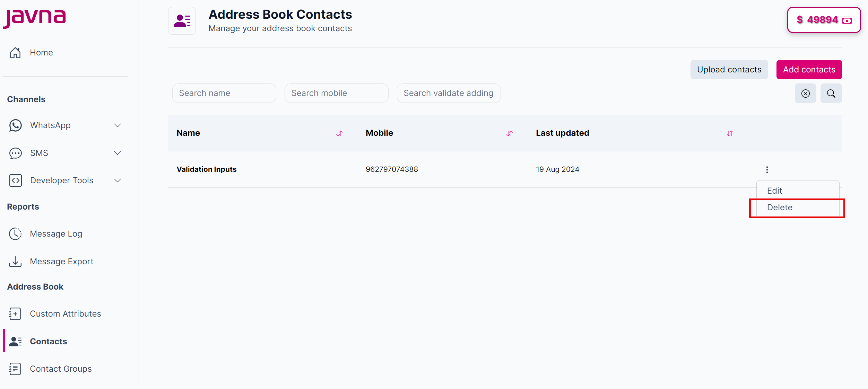868x389 pixels.
Task: Click the Javna logo
Action: pyautogui.click(x=34, y=18)
